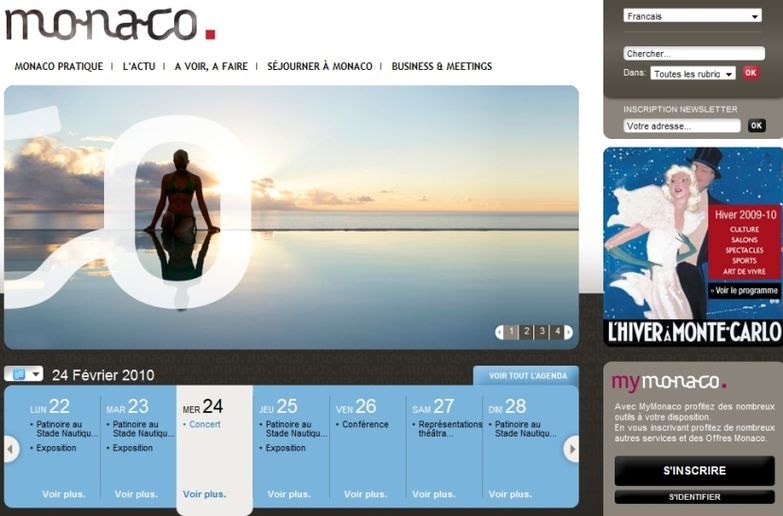Click the Monaco logo
This screenshot has height=516, width=783.
[110, 24]
